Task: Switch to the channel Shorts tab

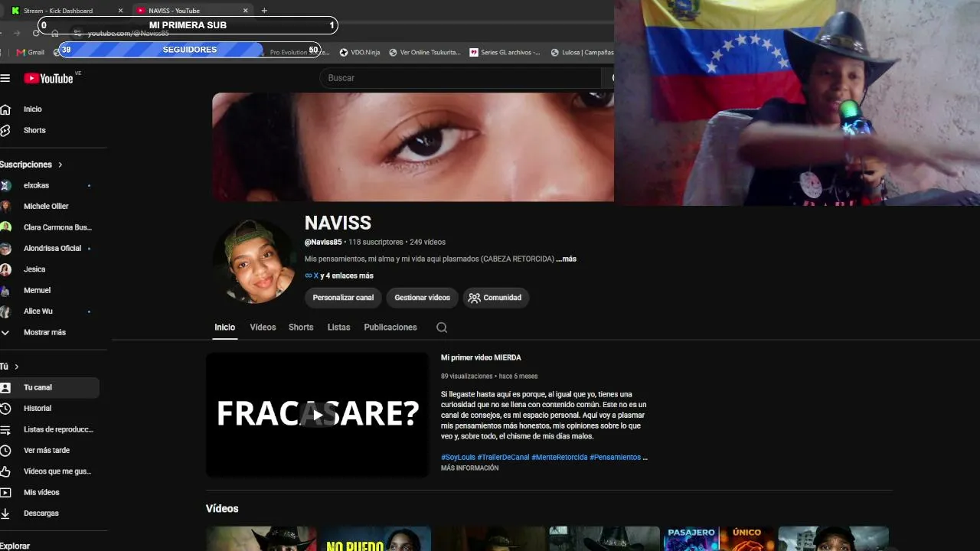Action: (301, 328)
